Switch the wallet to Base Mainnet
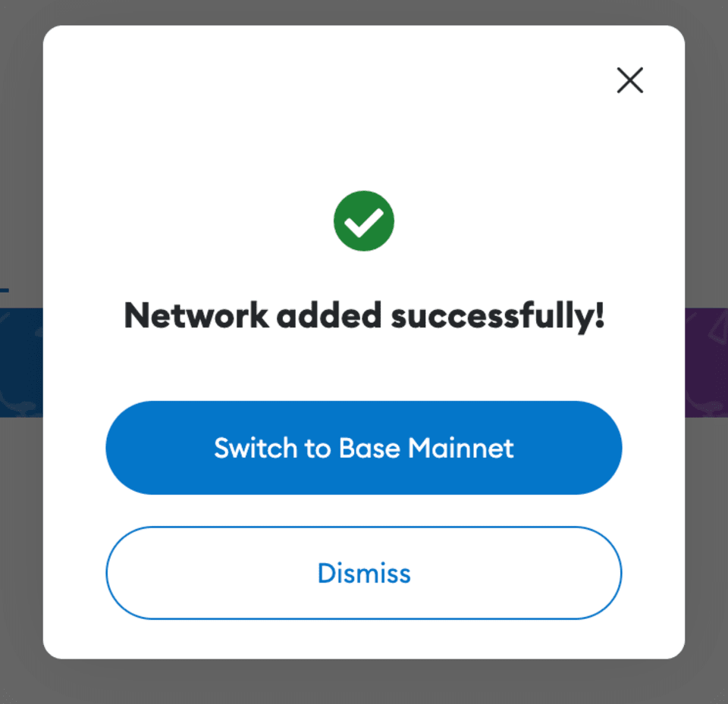The width and height of the screenshot is (728, 704). click(x=364, y=448)
